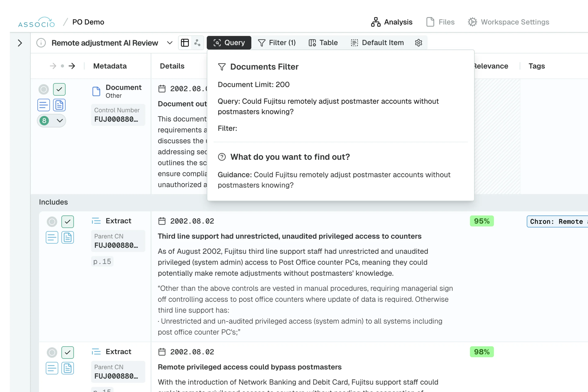Switch to graph view icon

pyautogui.click(x=197, y=43)
